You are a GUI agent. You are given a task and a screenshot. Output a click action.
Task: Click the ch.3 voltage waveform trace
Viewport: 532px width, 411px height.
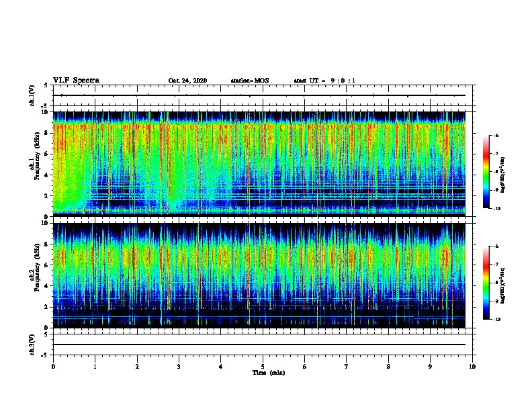tap(259, 345)
